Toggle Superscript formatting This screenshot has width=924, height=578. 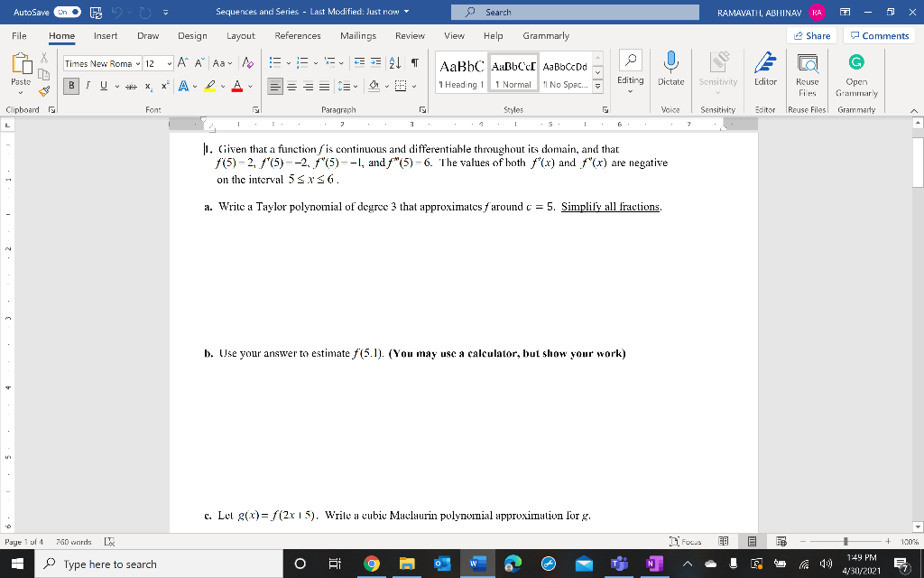pos(164,86)
